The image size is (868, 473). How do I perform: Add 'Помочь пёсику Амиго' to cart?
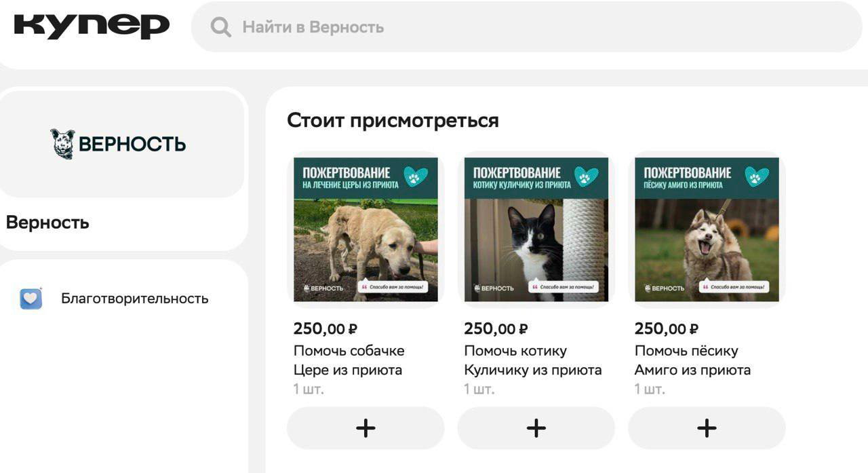707,428
